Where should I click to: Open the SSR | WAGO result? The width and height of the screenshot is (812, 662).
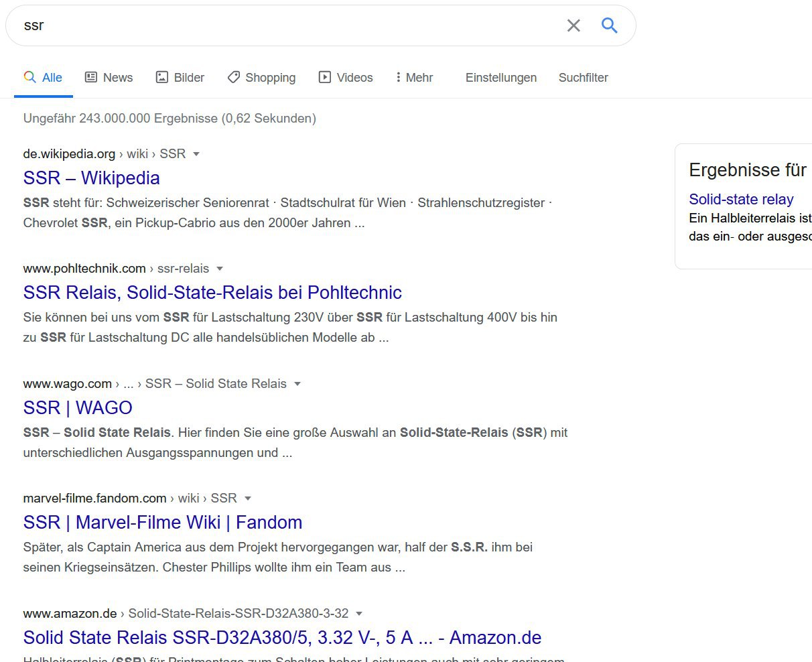point(78,408)
